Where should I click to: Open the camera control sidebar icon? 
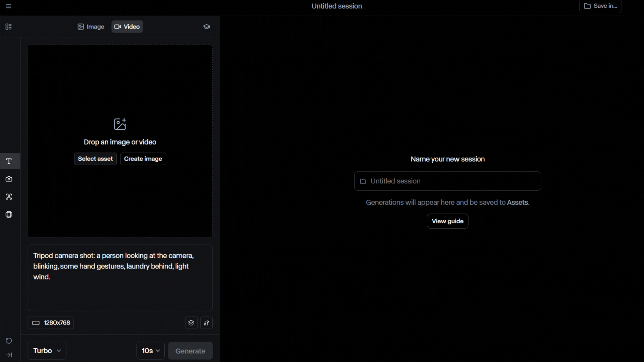click(x=9, y=179)
